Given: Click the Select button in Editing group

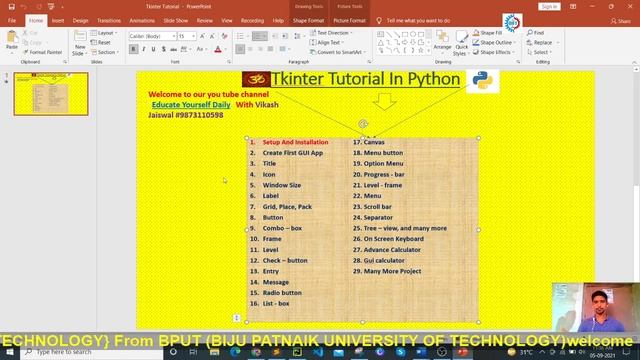Looking at the screenshot, I should click(539, 52).
